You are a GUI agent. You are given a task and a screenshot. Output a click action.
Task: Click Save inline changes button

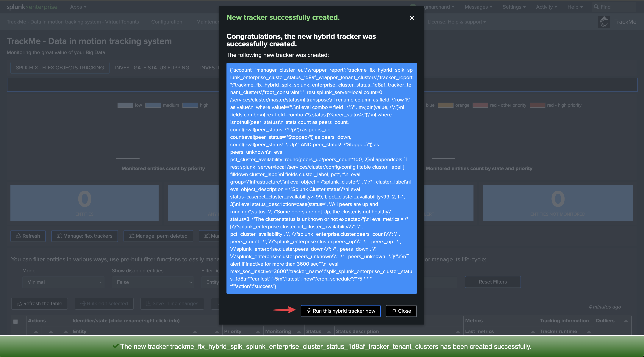point(172,303)
